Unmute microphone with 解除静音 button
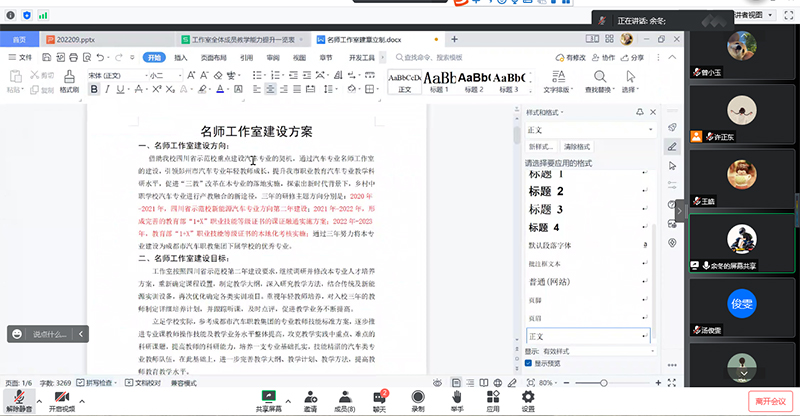The width and height of the screenshot is (800, 416). point(19,398)
